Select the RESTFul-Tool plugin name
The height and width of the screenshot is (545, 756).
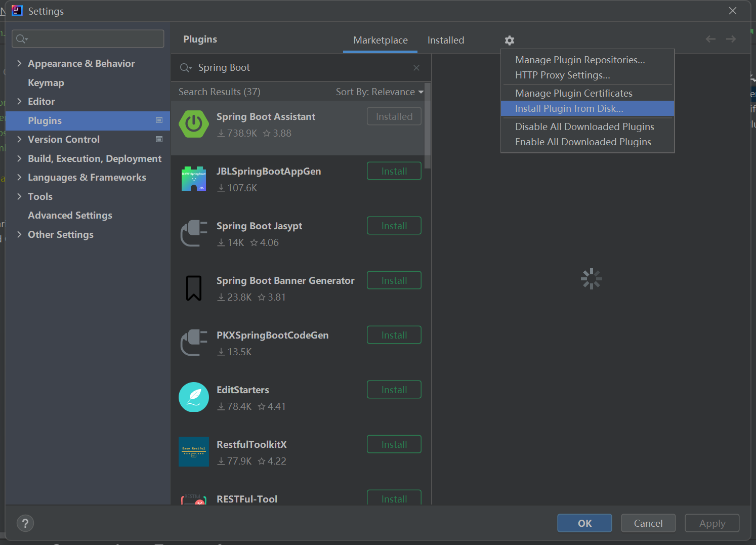[x=247, y=499]
